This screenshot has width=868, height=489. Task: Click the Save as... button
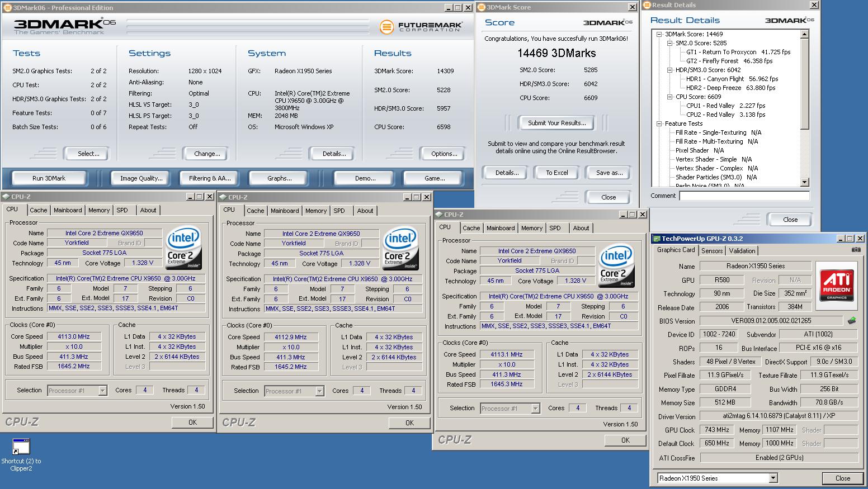pos(609,173)
